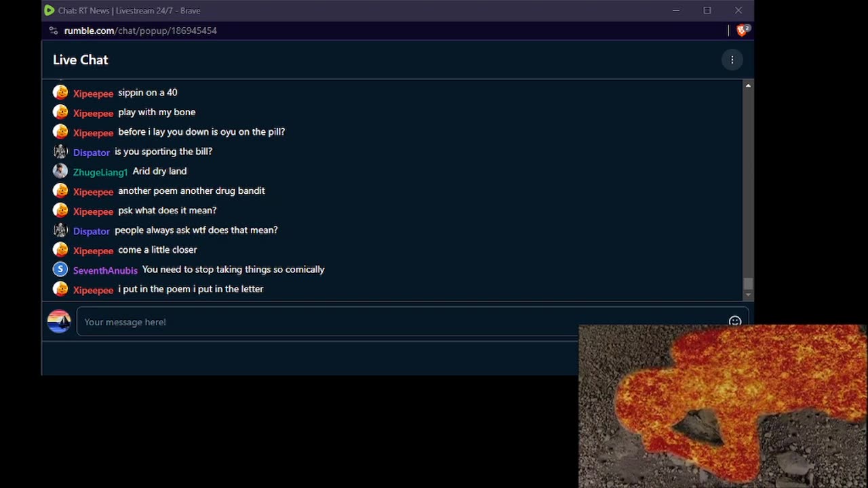Click the Brave Shields icon

(743, 30)
